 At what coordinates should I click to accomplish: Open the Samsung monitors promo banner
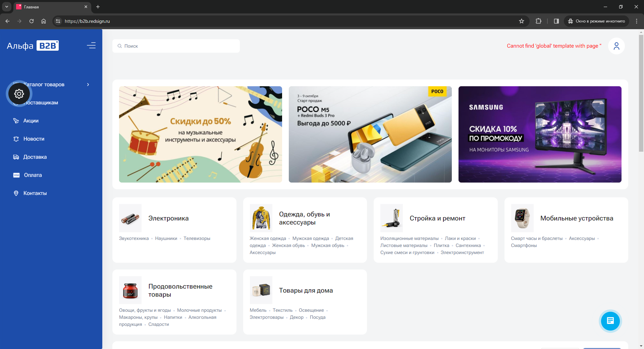[540, 134]
